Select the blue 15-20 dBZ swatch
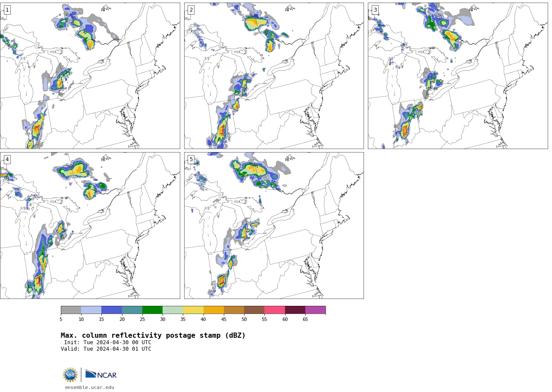This screenshot has width=552, height=392. [x=112, y=310]
